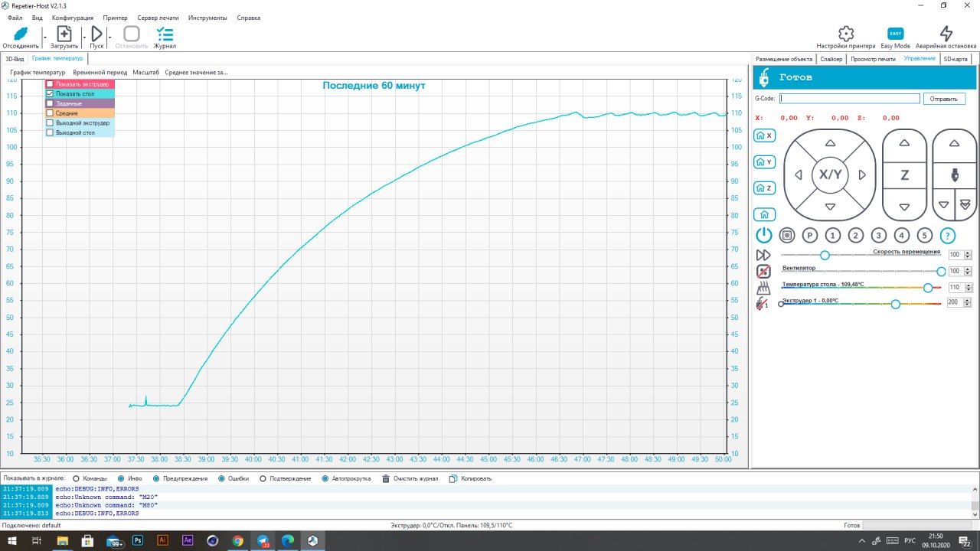Home all axes
980x551 pixels.
click(x=764, y=215)
